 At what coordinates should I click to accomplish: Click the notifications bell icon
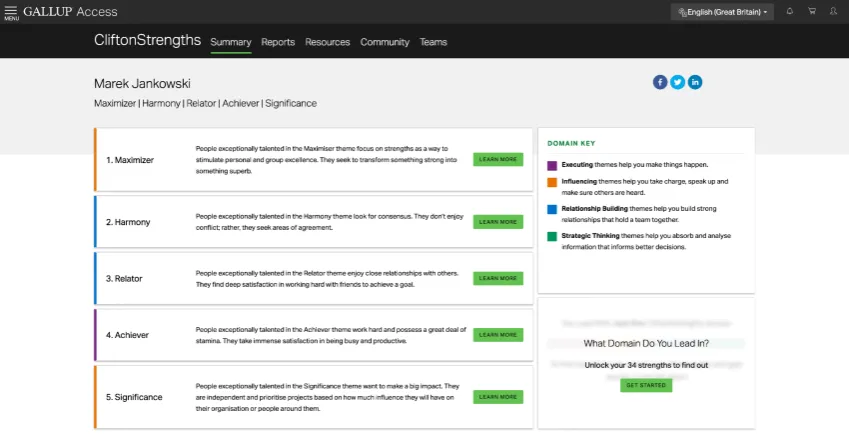point(790,11)
